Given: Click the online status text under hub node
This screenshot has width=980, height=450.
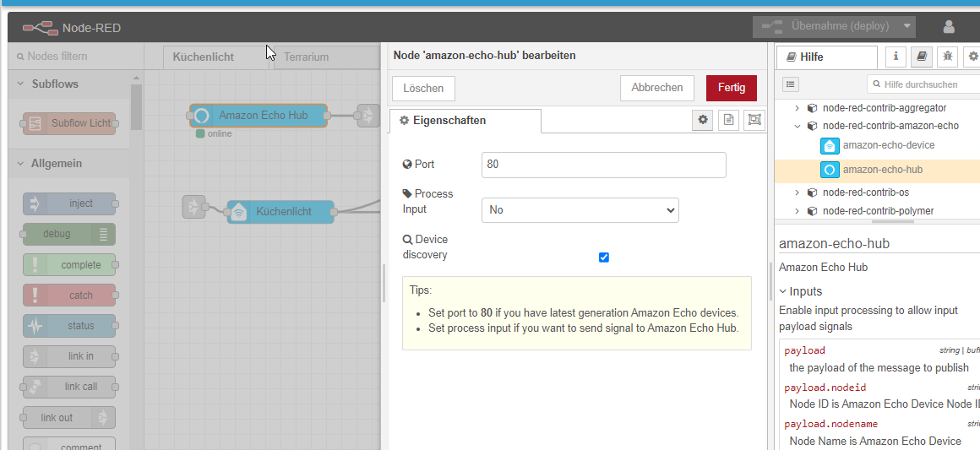Looking at the screenshot, I should (x=220, y=133).
